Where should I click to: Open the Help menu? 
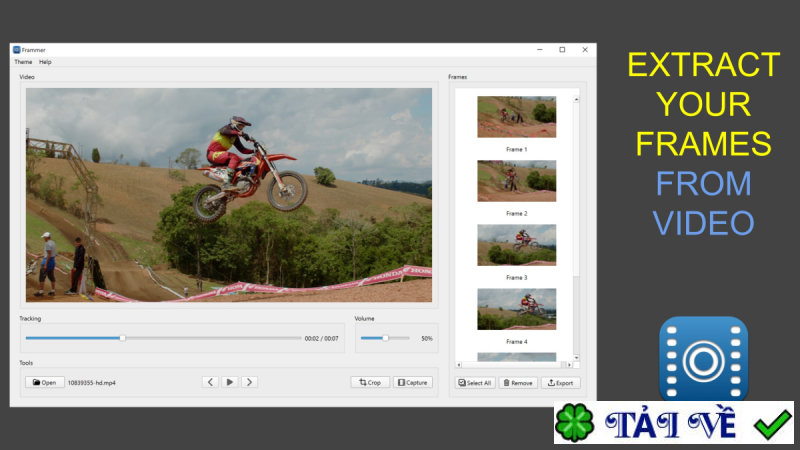coord(45,62)
